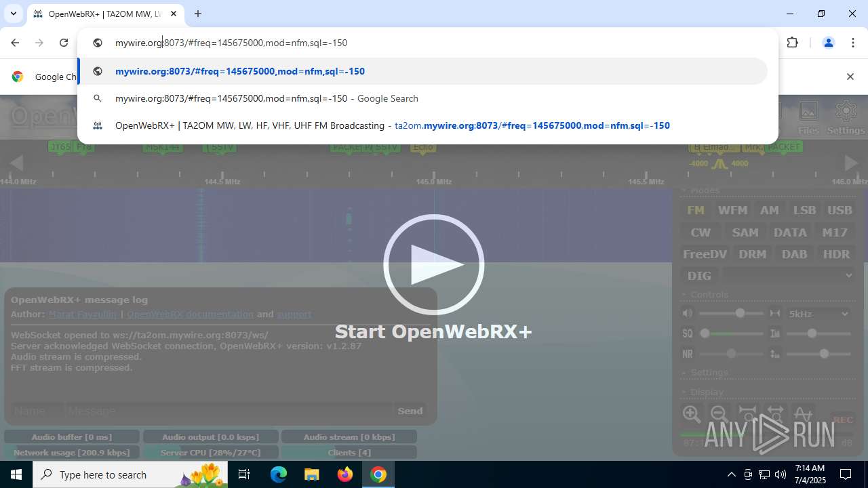Viewport: 868px width, 488px height.
Task: Select the USB mode button
Action: coord(840,210)
